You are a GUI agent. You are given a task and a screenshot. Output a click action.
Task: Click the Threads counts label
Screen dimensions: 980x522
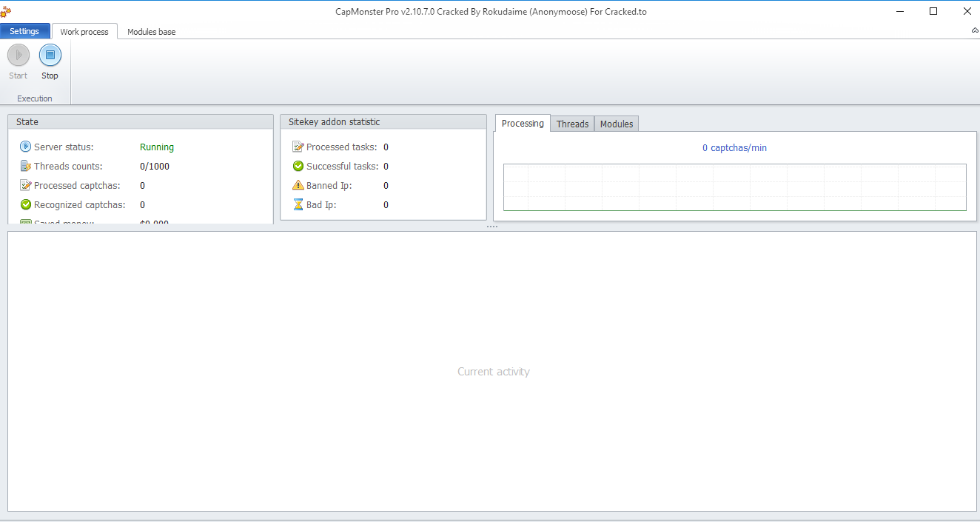[x=68, y=167]
